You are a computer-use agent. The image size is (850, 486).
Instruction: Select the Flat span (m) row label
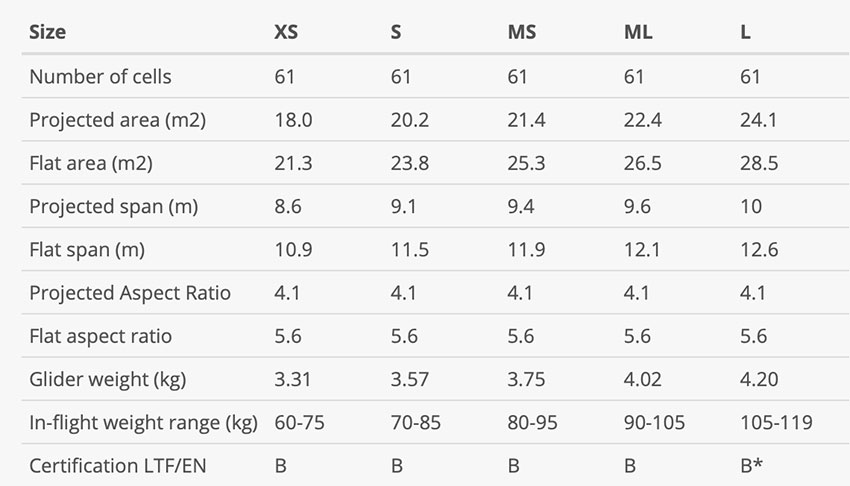(x=87, y=250)
